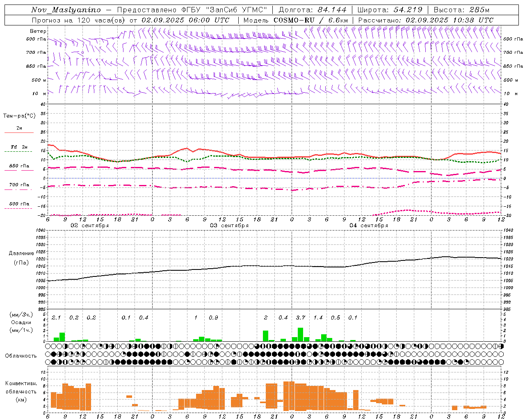Viewport: 525px width, 420px height.
Task: Click the '03 сентября' date label
Action: pos(229,226)
